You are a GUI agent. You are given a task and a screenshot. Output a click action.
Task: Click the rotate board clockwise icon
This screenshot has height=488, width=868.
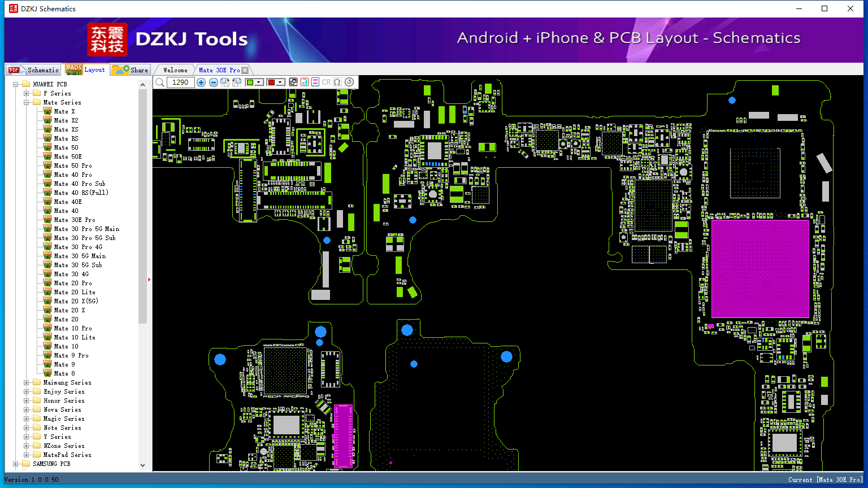pos(225,82)
